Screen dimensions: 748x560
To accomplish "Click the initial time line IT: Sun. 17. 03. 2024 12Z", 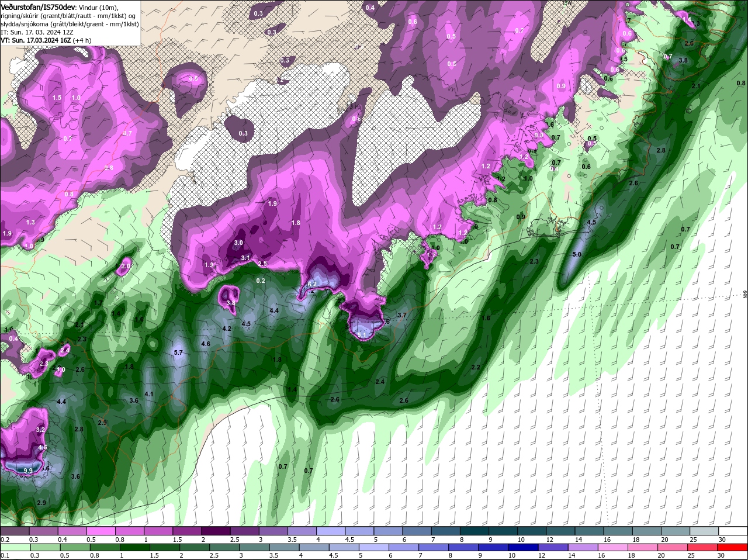I will point(37,32).
